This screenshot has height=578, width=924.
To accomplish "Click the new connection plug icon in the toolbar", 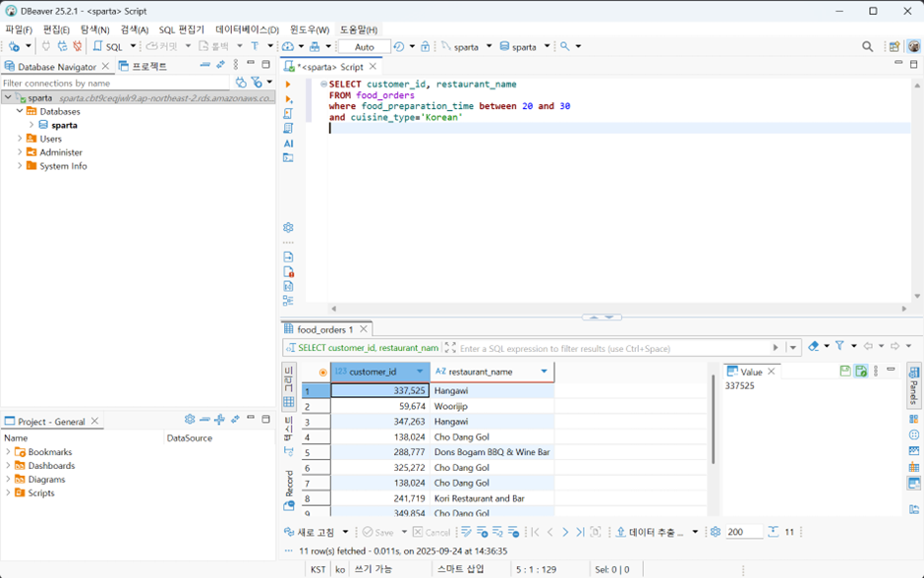I will [x=14, y=46].
